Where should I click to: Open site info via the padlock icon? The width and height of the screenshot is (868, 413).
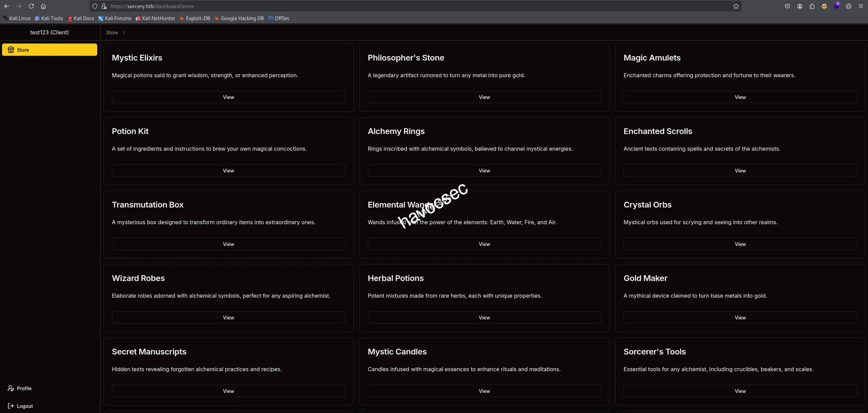(104, 6)
